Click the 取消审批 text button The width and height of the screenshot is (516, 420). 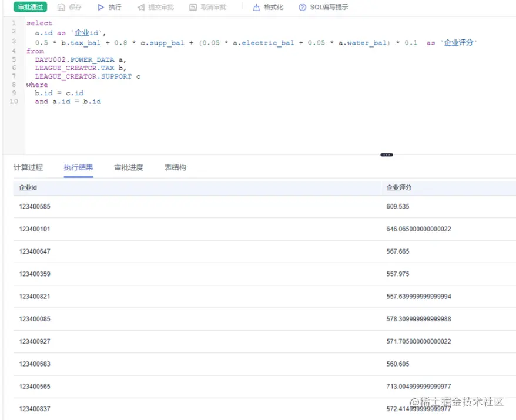(x=213, y=7)
